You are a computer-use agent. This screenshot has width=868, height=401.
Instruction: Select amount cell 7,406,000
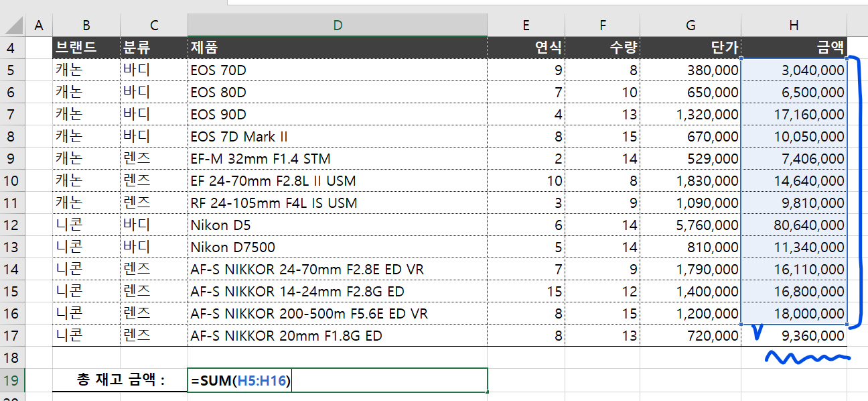pos(794,158)
